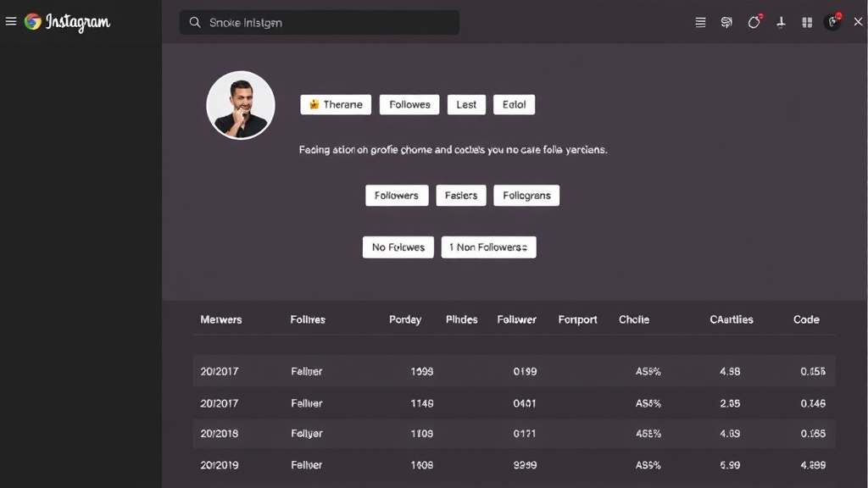Click the download icon in the top toolbar
868x488 pixels.
781,22
